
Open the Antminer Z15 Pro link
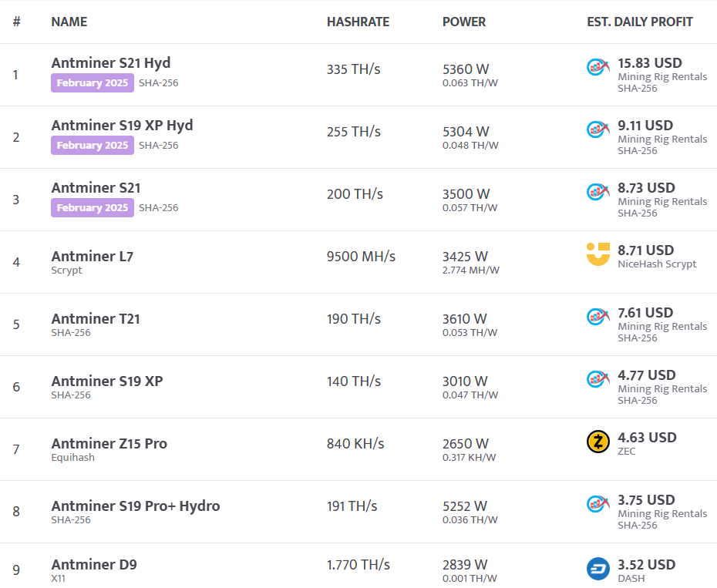[x=109, y=443]
